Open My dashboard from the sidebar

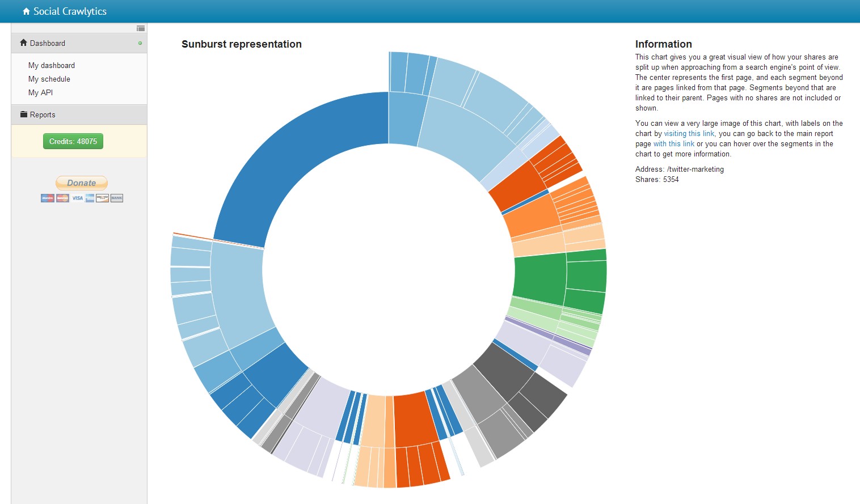point(52,65)
